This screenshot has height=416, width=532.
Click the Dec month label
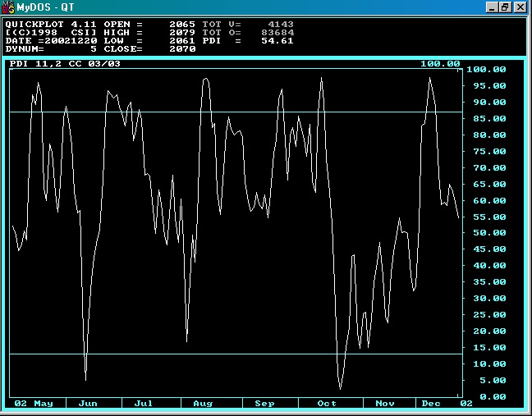431,404
